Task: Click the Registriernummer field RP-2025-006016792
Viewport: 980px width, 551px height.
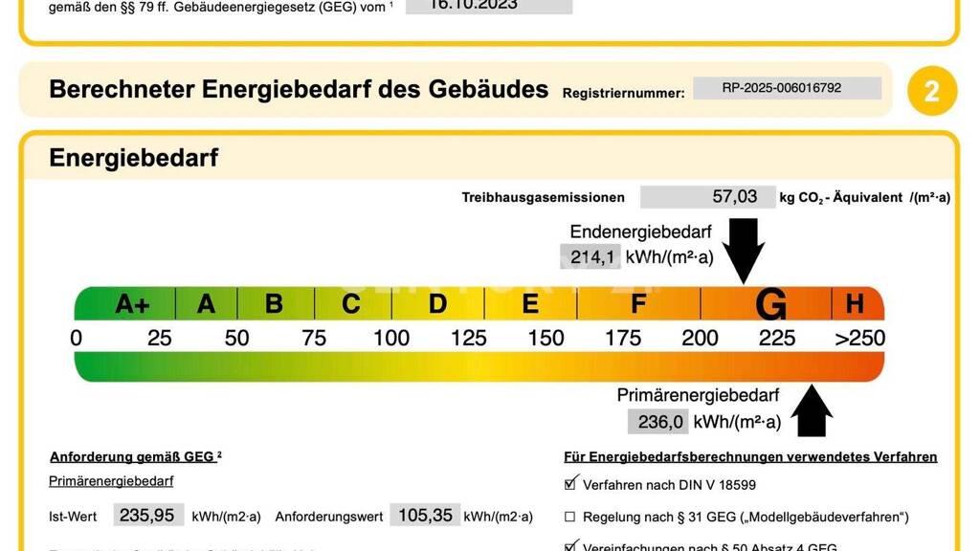Action: [x=787, y=88]
